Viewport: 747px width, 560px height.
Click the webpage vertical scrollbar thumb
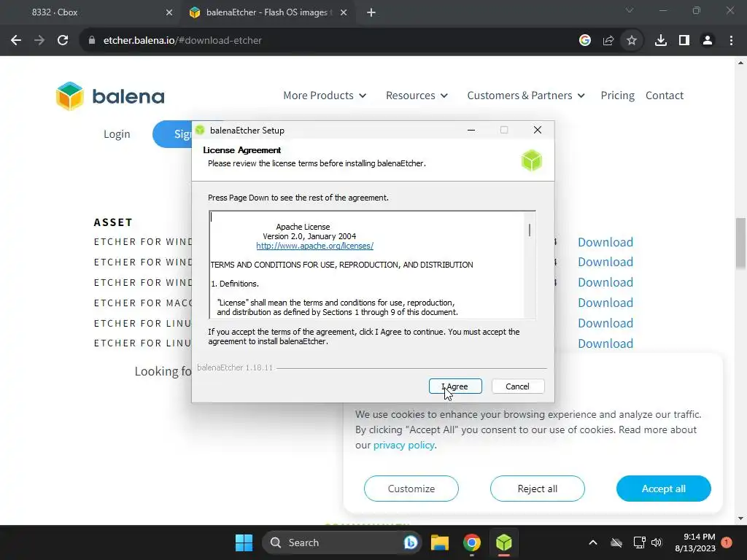[x=740, y=243]
